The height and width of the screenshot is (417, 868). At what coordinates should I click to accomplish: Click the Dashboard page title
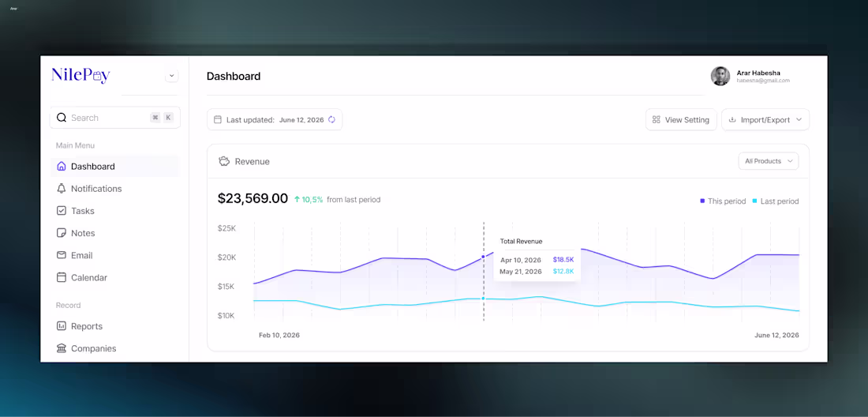click(x=234, y=77)
